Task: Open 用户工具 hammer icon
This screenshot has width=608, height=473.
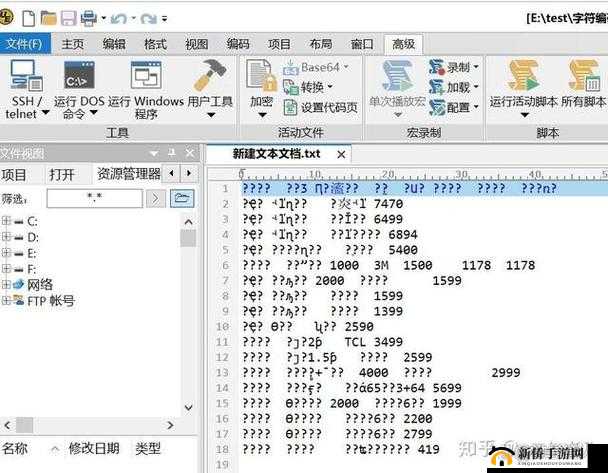Action: click(210, 75)
